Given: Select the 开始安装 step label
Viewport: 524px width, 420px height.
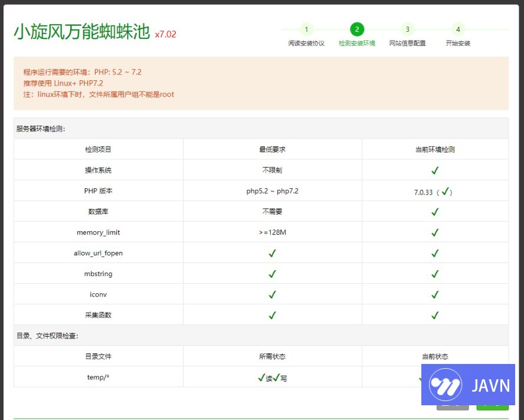Looking at the screenshot, I should (458, 44).
